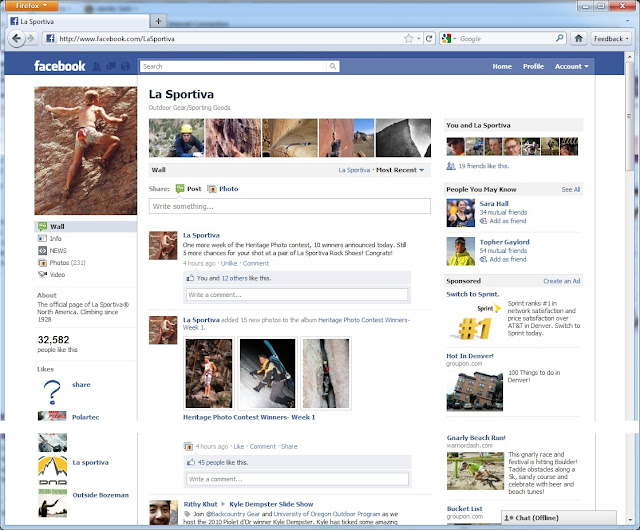Click the Write something status field

[290, 206]
